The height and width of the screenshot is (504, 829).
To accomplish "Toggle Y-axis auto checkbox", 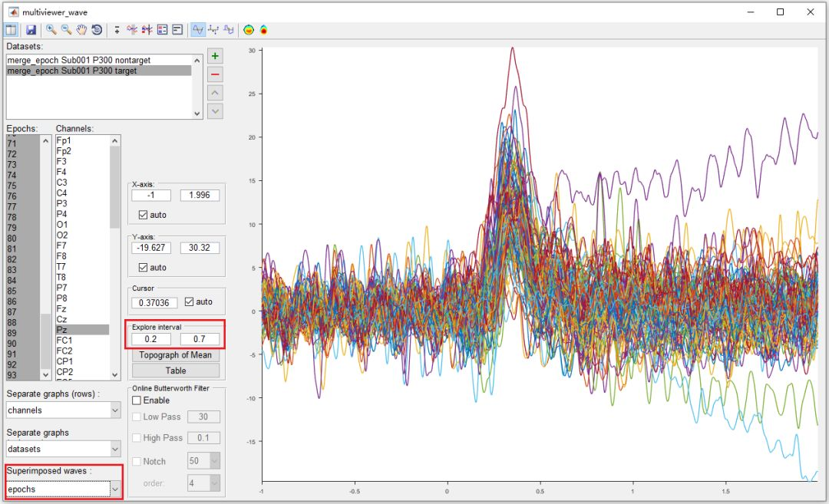I will tap(143, 267).
